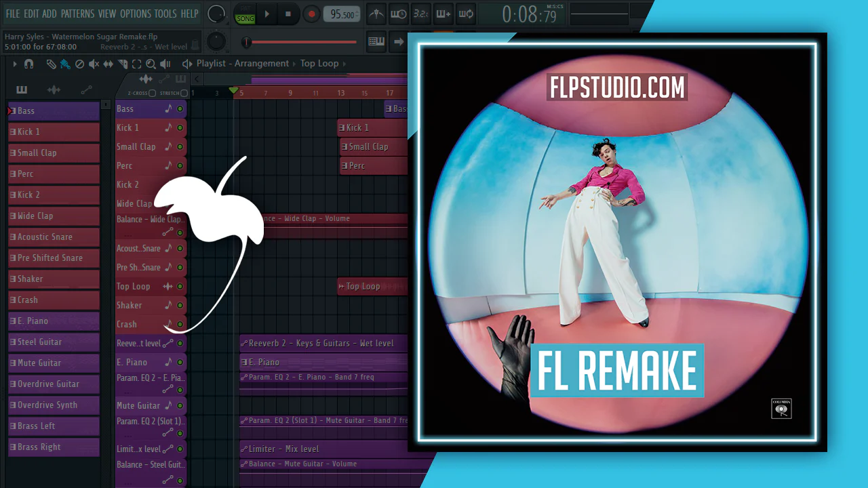Open the HELP menu
The image size is (868, 488).
(x=189, y=14)
